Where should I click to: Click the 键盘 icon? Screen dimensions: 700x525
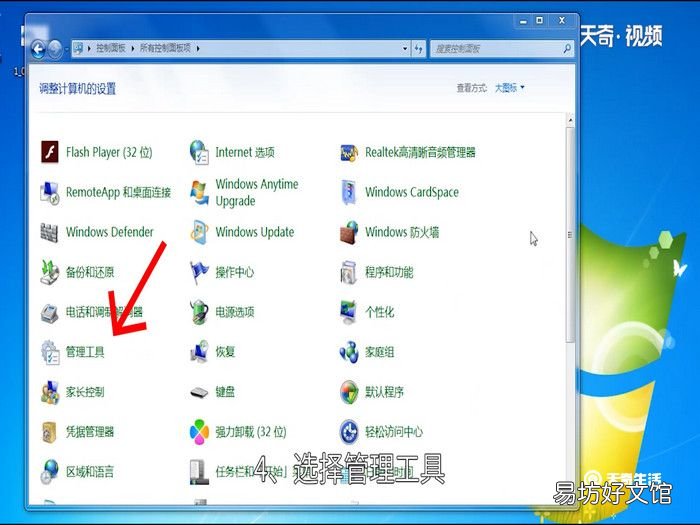coord(199,393)
